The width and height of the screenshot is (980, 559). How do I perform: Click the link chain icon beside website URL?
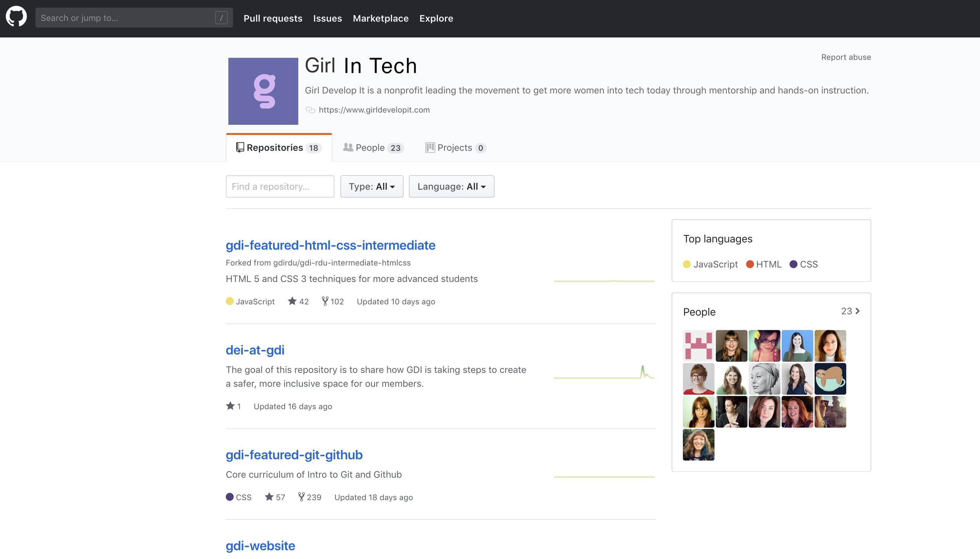310,110
